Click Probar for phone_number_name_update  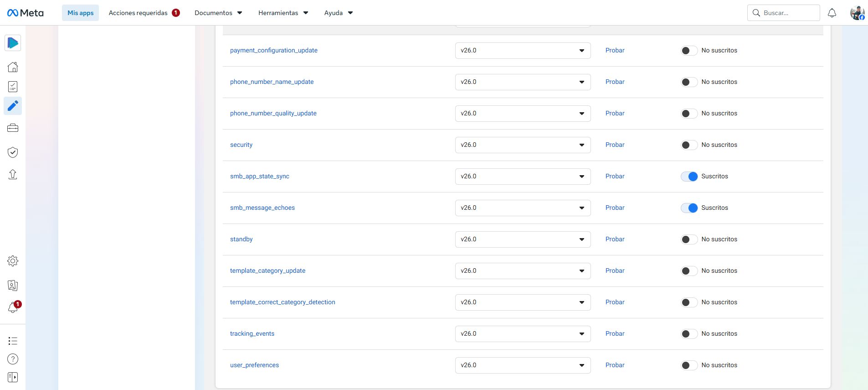click(x=615, y=82)
